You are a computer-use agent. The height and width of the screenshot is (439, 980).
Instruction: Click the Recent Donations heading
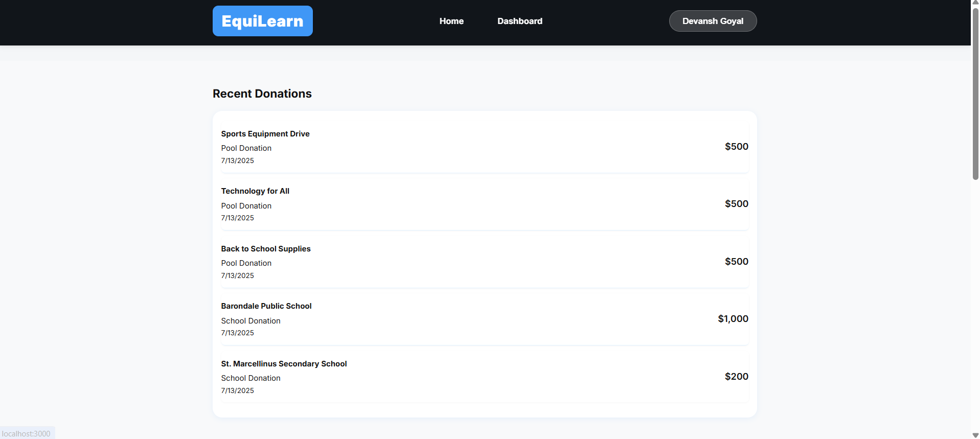262,94
